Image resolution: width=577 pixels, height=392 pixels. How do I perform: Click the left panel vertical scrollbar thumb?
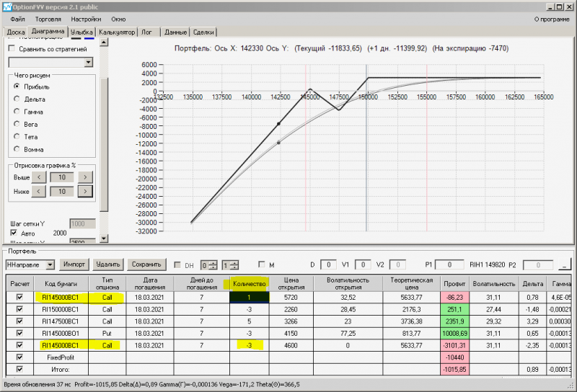pos(104,145)
